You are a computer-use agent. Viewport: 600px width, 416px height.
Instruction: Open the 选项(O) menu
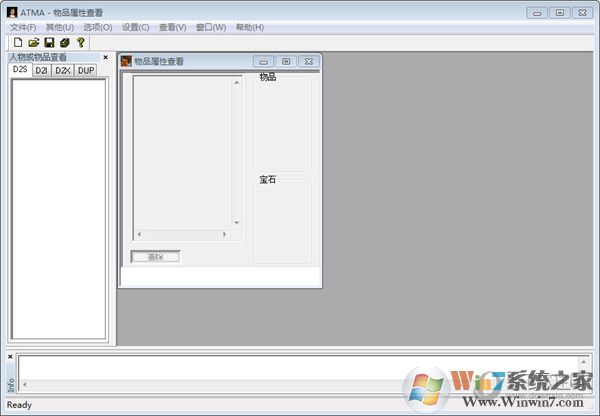coord(98,28)
